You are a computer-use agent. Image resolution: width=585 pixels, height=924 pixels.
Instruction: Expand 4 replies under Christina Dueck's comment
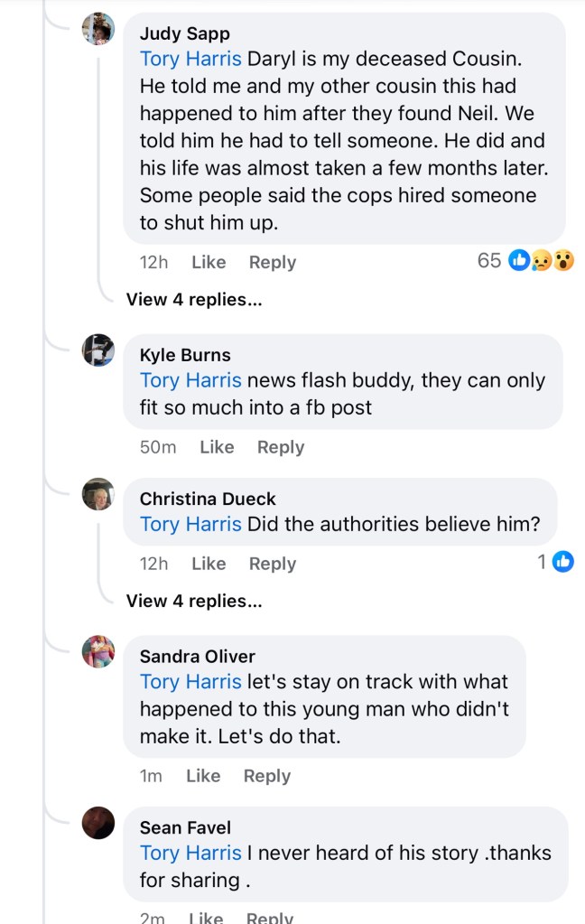pos(194,601)
